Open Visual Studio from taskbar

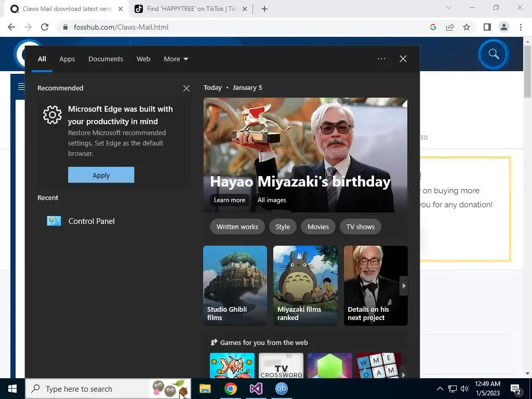coord(256,389)
